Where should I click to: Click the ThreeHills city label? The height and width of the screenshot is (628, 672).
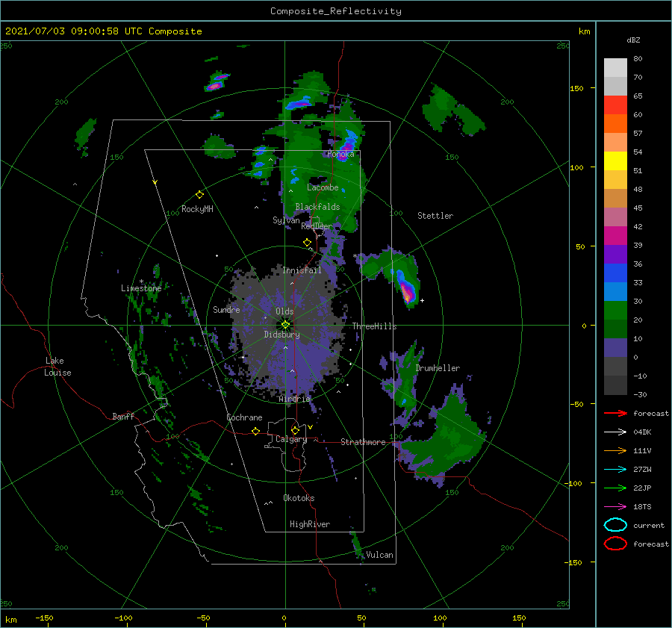(374, 326)
